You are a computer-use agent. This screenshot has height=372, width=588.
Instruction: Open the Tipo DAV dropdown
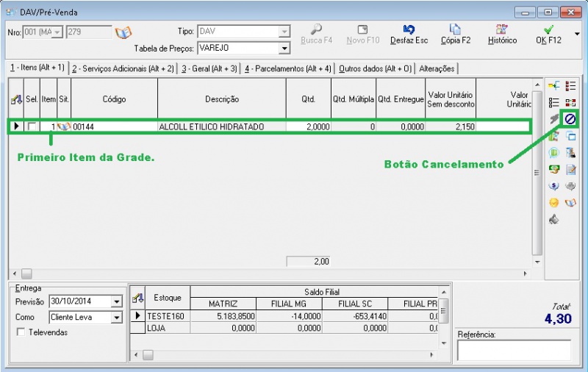284,32
